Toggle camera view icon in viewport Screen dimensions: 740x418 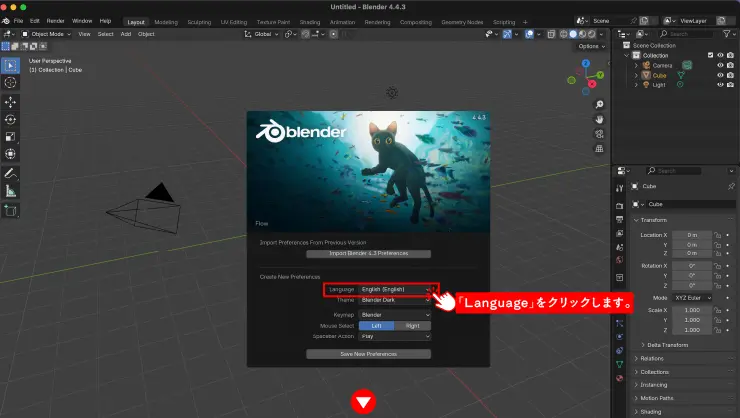pyautogui.click(x=599, y=134)
